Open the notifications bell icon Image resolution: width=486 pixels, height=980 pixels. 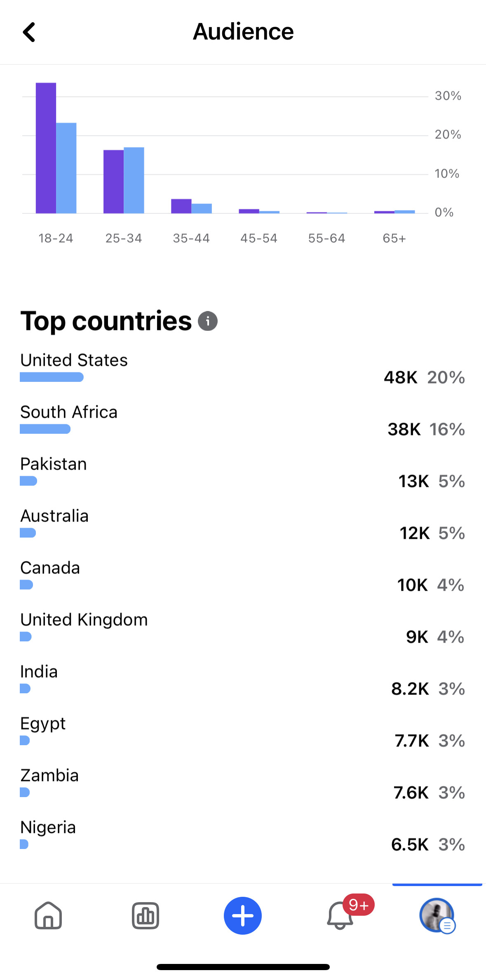(340, 915)
